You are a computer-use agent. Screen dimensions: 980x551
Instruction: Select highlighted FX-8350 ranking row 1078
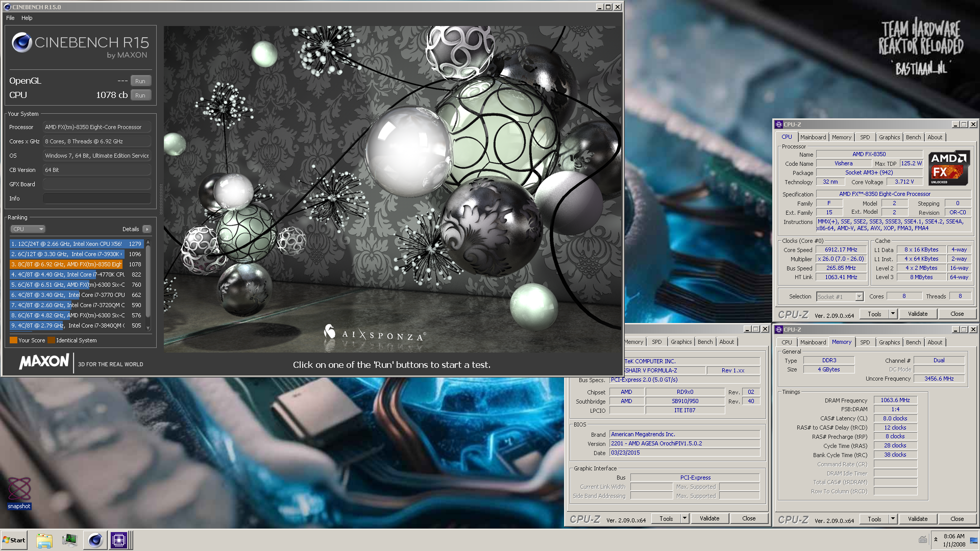77,264
